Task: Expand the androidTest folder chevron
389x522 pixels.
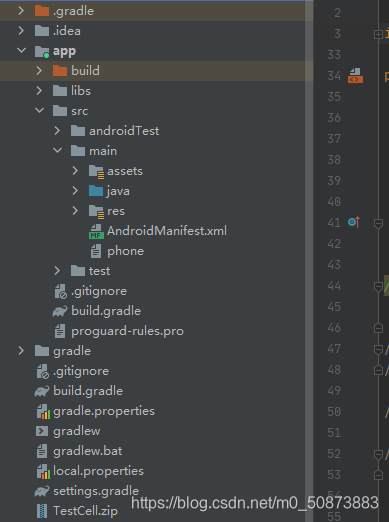Action: click(x=57, y=131)
